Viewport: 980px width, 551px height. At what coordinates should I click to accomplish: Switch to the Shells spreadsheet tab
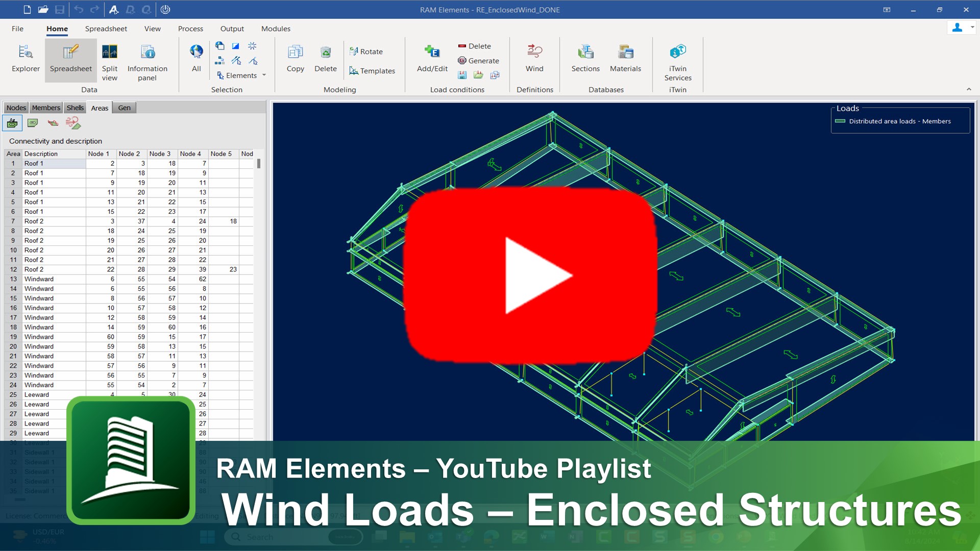point(75,108)
